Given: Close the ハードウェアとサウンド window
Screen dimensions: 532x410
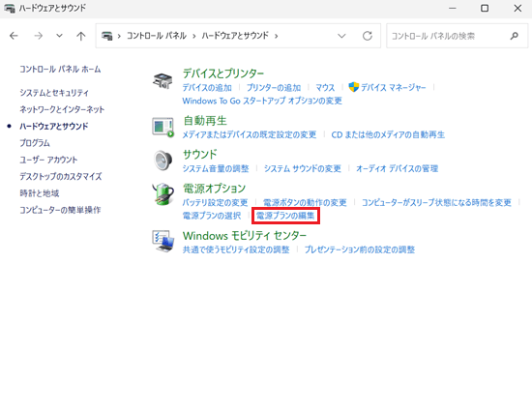Looking at the screenshot, I should 517,8.
